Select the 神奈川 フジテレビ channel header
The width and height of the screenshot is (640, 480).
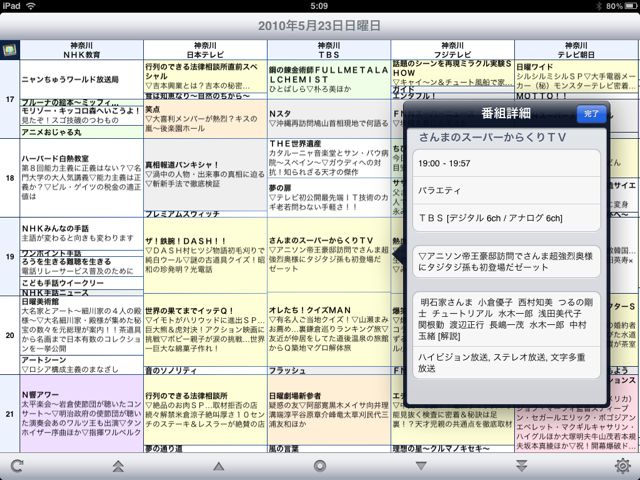coord(453,50)
